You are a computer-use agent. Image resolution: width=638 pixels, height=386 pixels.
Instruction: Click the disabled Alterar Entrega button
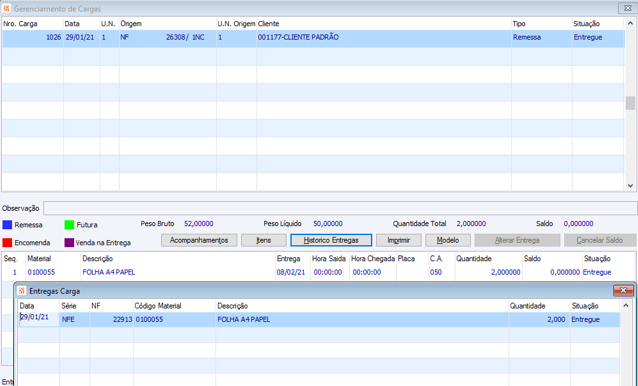click(x=517, y=240)
